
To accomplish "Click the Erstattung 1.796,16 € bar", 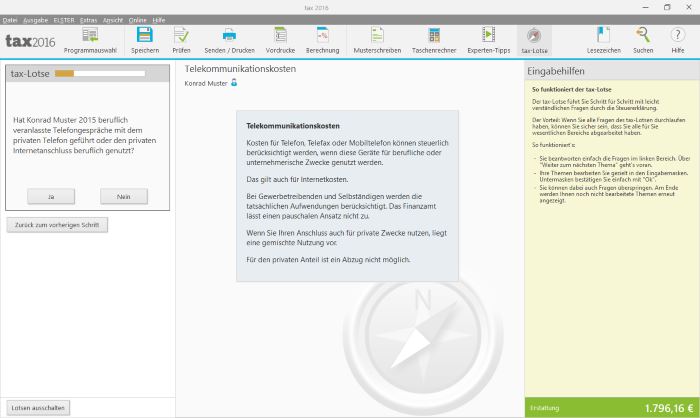I will [x=612, y=408].
